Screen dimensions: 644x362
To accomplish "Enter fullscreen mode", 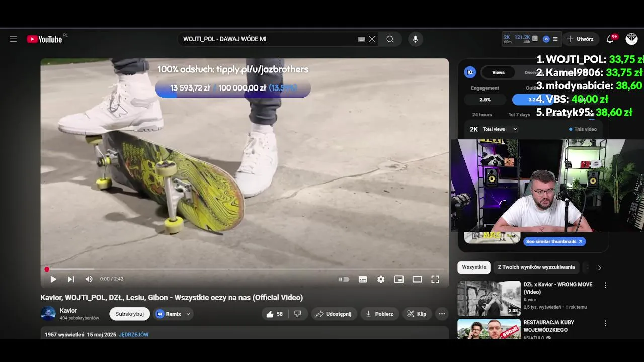I will click(435, 279).
